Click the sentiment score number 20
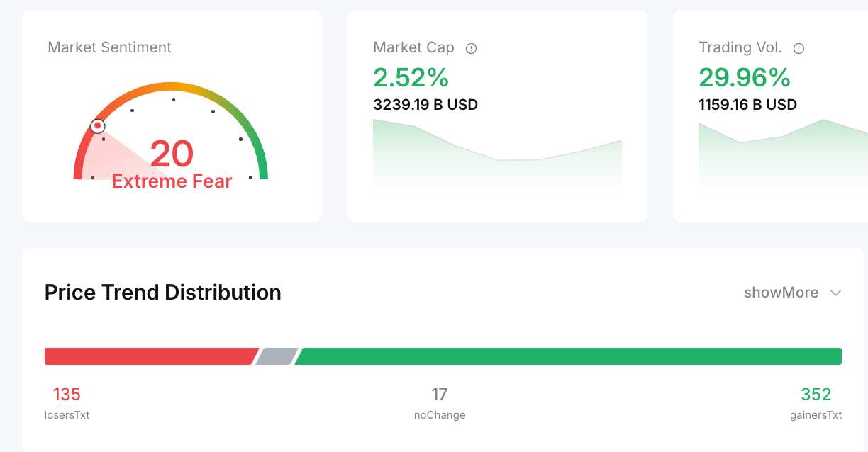The image size is (868, 452). click(x=172, y=153)
